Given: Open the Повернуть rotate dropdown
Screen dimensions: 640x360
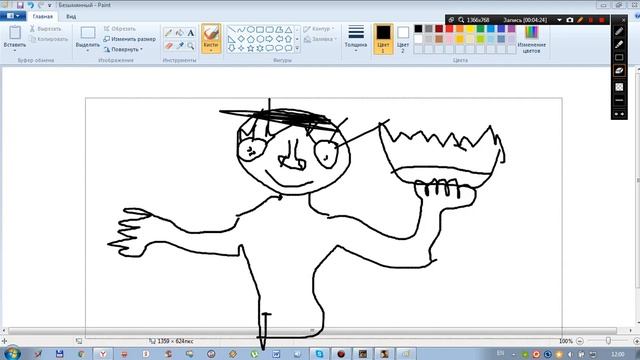Looking at the screenshot, I should 124,49.
